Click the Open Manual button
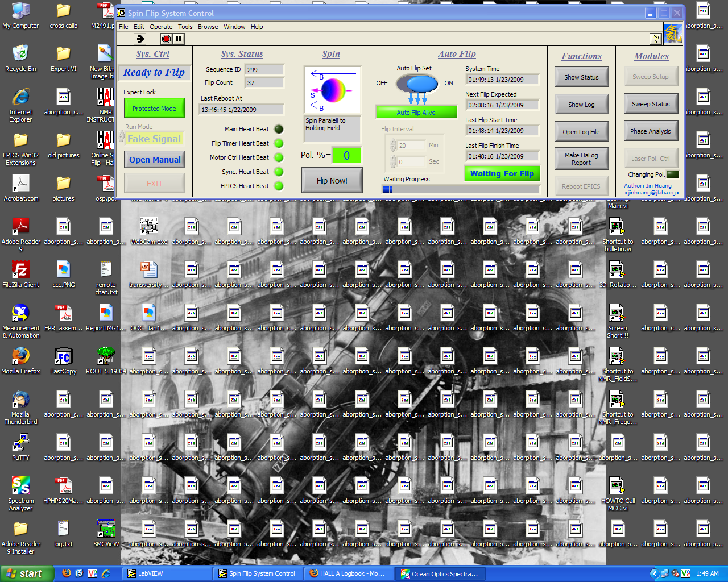 [x=155, y=160]
